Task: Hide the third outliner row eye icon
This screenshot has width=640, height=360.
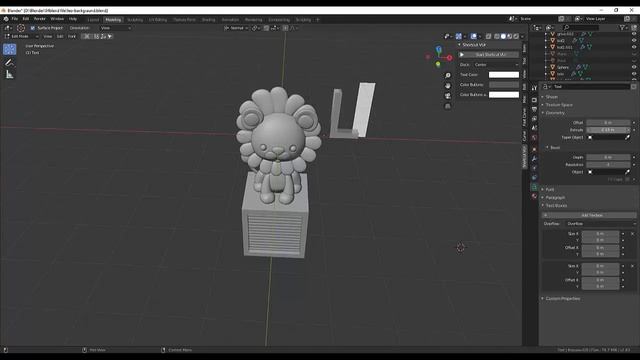Action: pos(634,47)
